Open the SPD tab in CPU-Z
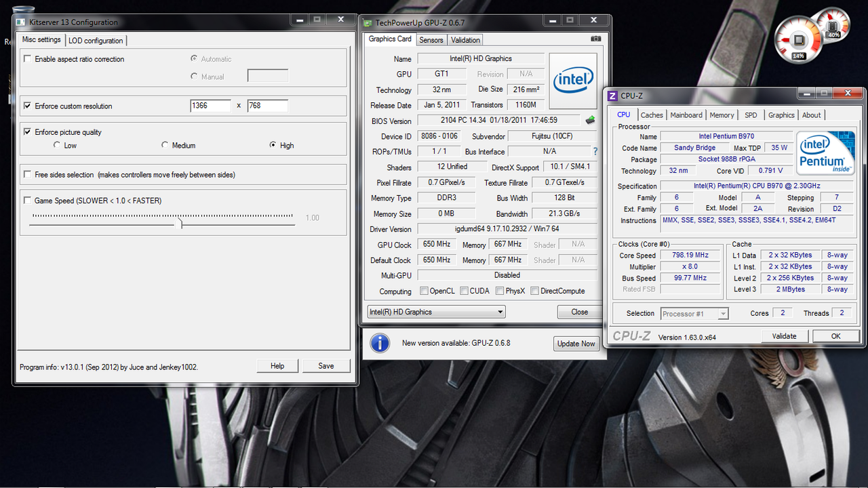 pos(751,115)
